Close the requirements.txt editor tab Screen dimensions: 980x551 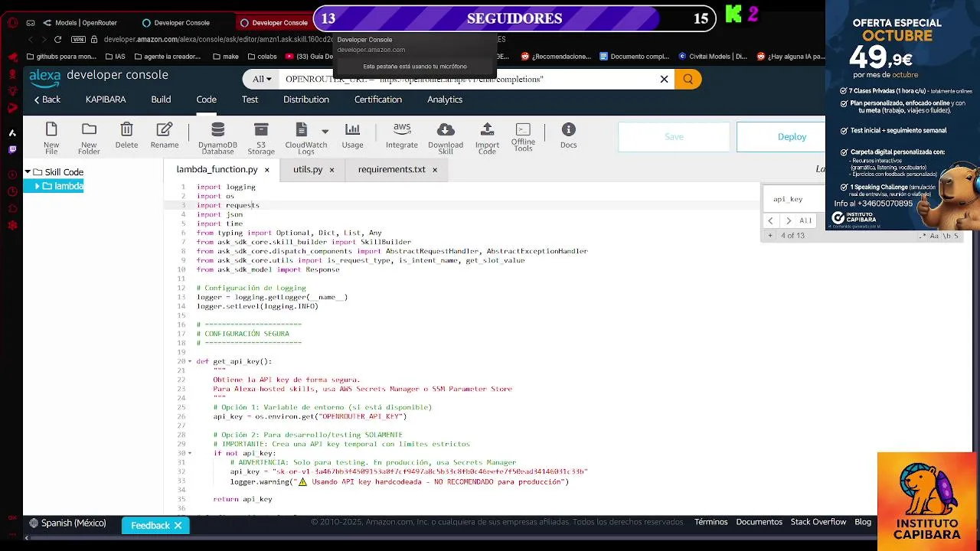point(435,170)
